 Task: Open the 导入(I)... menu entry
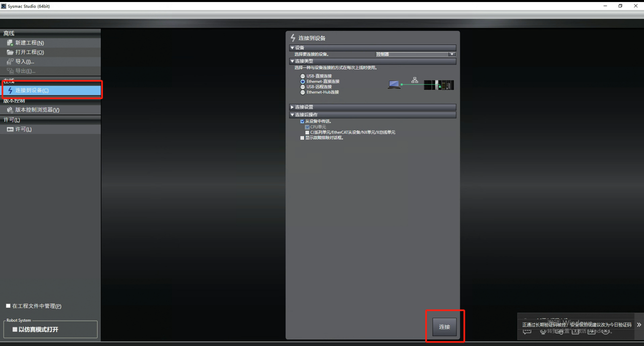(x=25, y=61)
